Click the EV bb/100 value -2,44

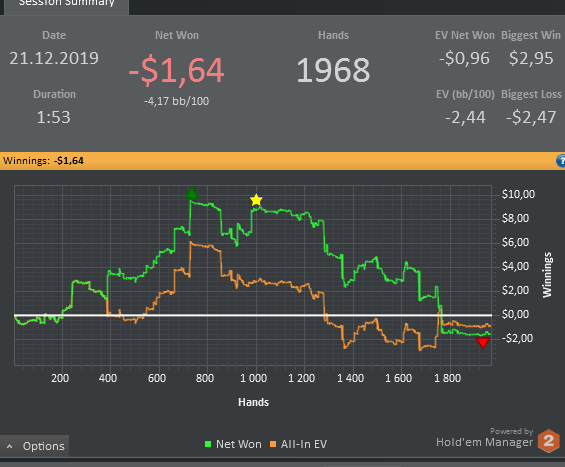click(465, 118)
